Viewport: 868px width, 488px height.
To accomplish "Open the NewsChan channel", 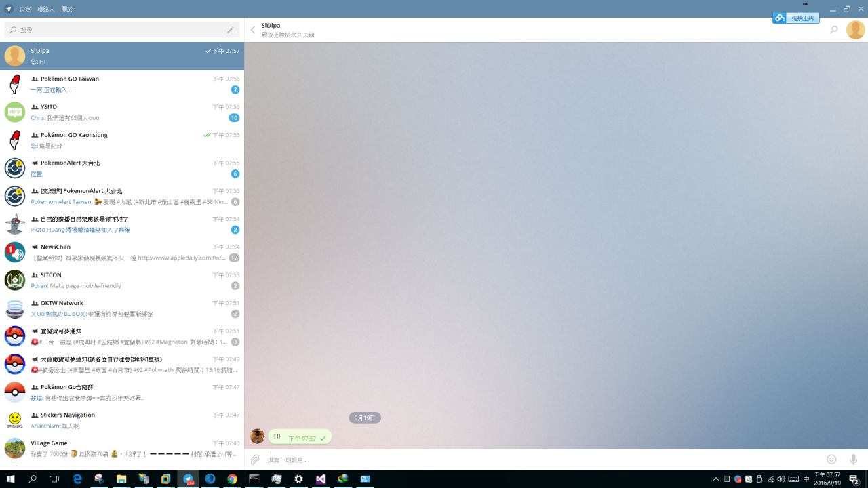I will pyautogui.click(x=122, y=252).
